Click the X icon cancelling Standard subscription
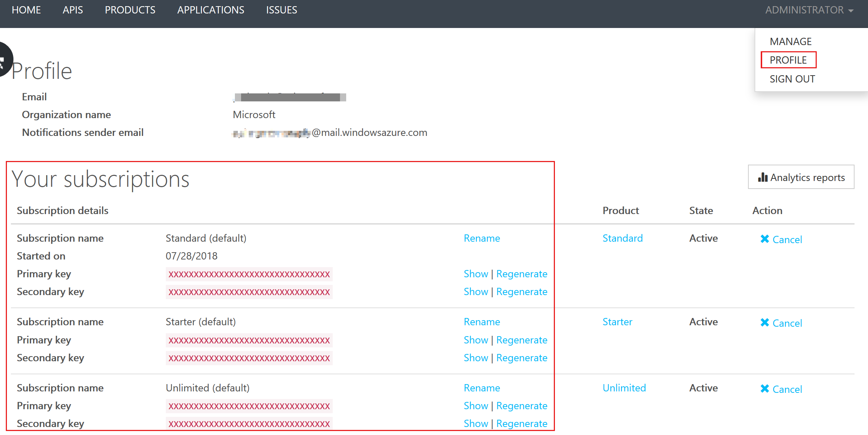Viewport: 868px width, 435px height. (x=764, y=239)
